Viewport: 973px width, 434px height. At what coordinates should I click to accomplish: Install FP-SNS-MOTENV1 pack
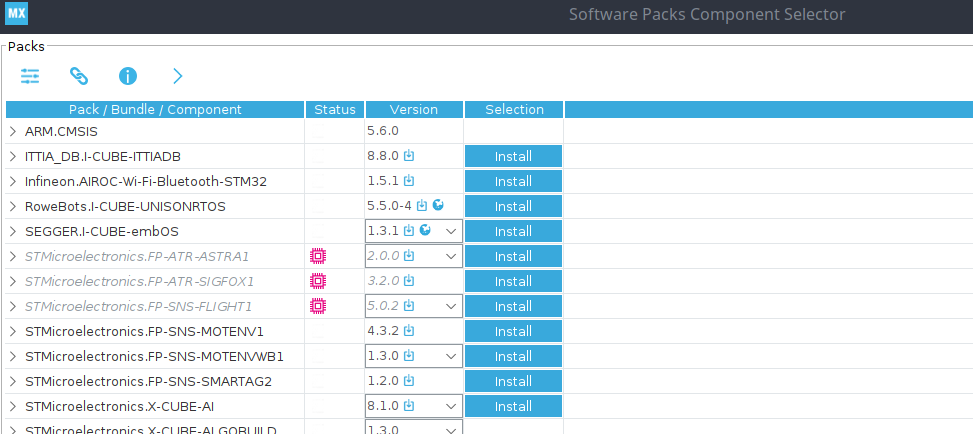(x=513, y=331)
